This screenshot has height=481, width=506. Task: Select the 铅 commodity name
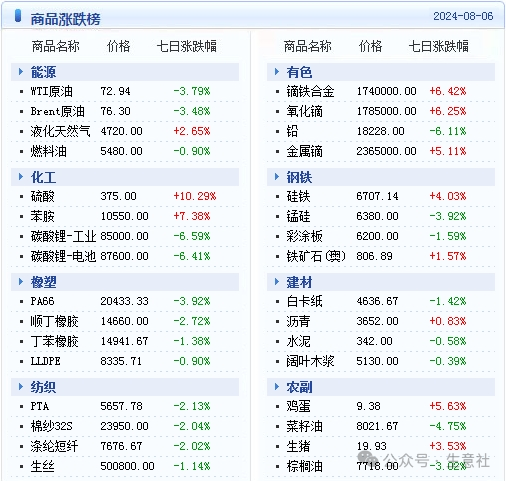coord(292,131)
